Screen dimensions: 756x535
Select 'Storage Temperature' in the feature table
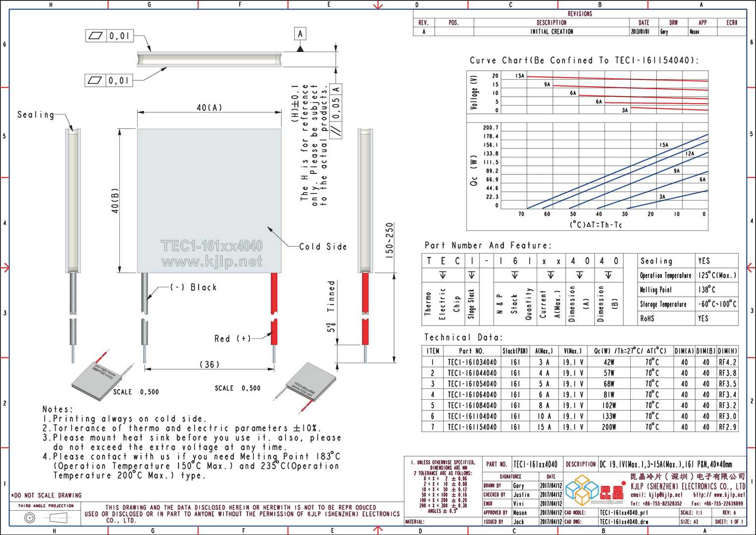click(663, 304)
